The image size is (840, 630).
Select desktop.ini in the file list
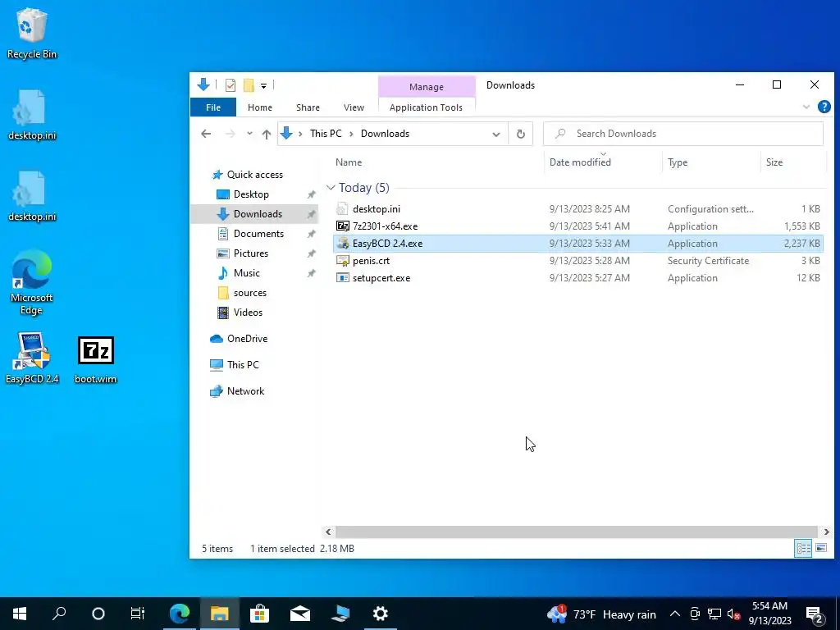click(578, 209)
